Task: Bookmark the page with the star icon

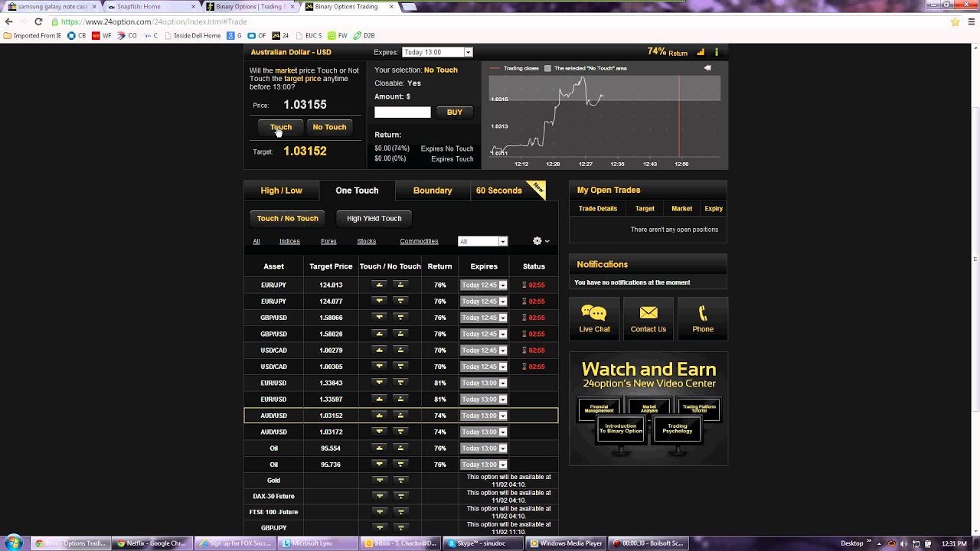Action: [x=955, y=21]
